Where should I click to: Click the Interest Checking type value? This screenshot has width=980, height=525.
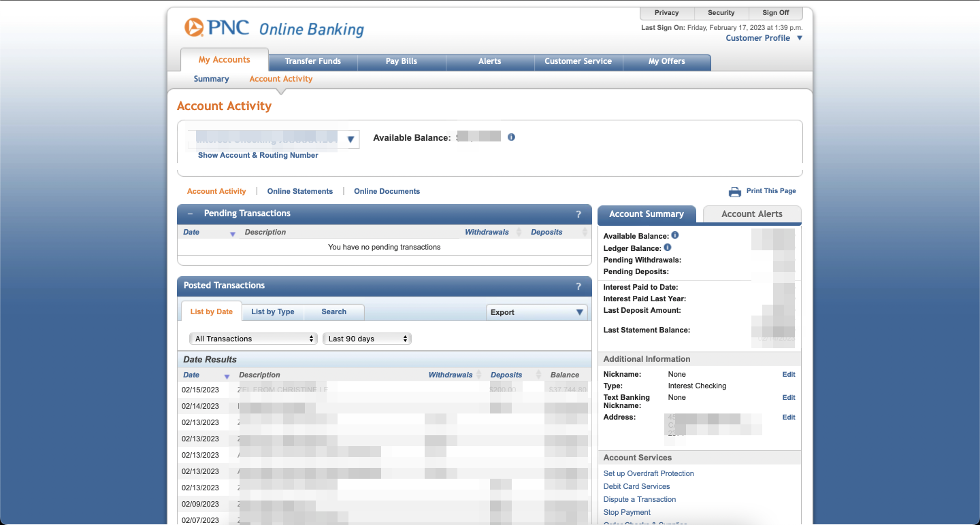(x=697, y=386)
